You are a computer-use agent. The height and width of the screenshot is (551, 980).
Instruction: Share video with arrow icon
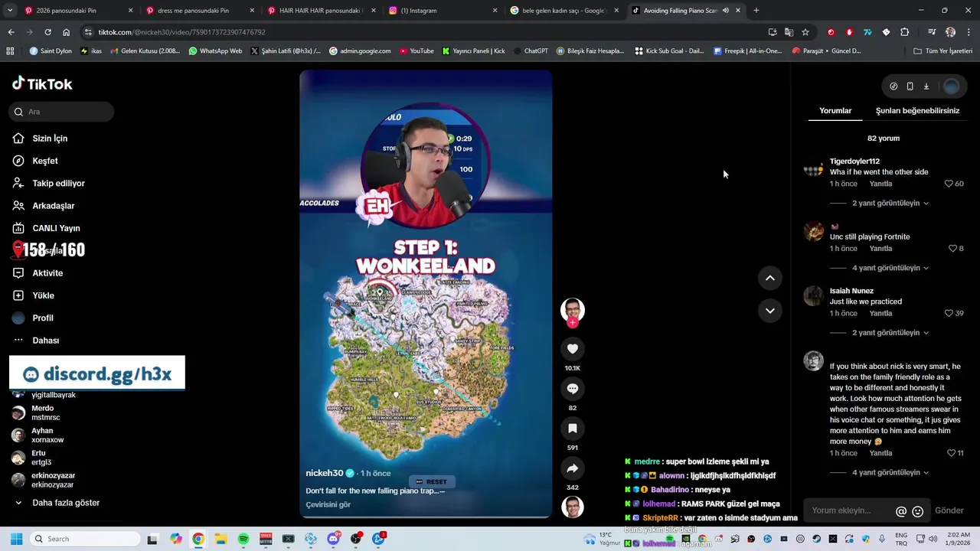[x=572, y=468]
